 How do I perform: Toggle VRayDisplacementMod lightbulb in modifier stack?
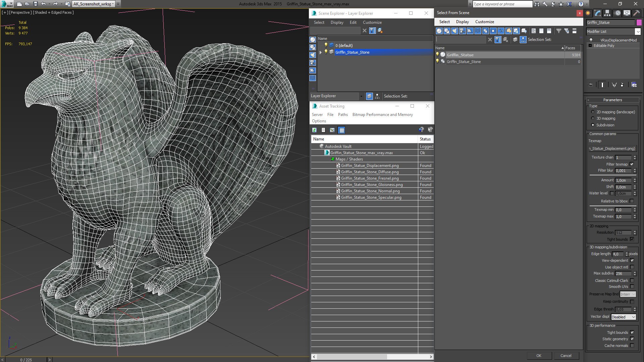click(591, 40)
